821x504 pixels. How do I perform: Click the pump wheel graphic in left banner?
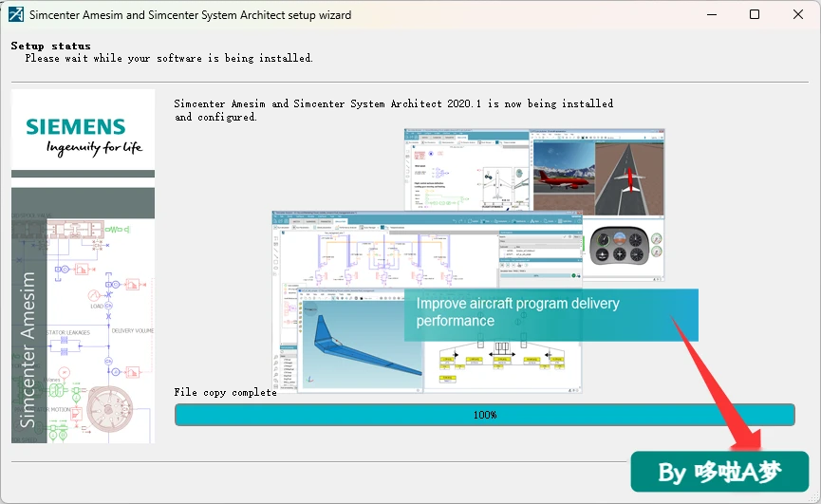click(x=110, y=409)
